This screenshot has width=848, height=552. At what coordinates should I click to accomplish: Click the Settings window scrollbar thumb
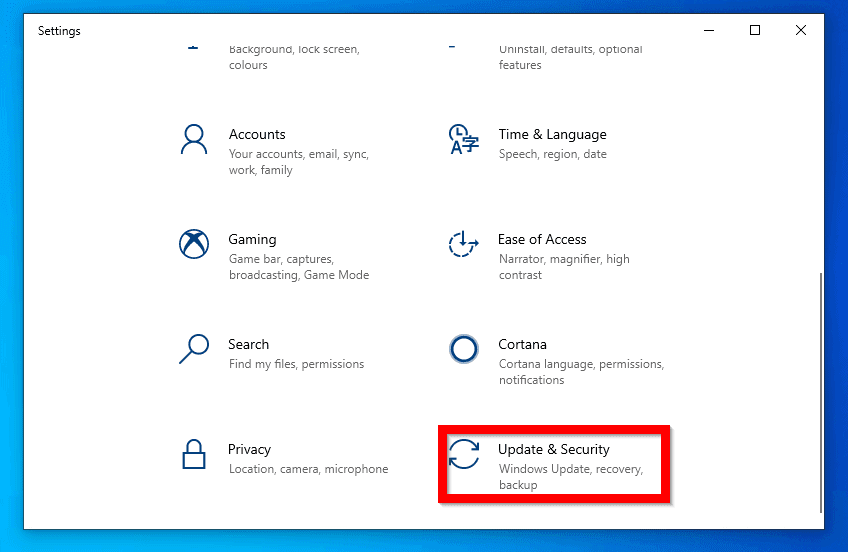(x=820, y=393)
